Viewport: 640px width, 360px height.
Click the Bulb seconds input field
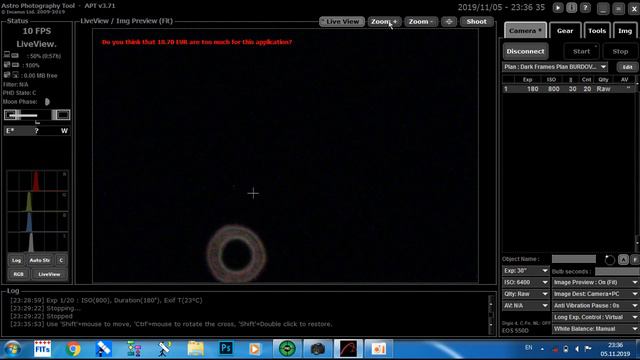(617, 271)
